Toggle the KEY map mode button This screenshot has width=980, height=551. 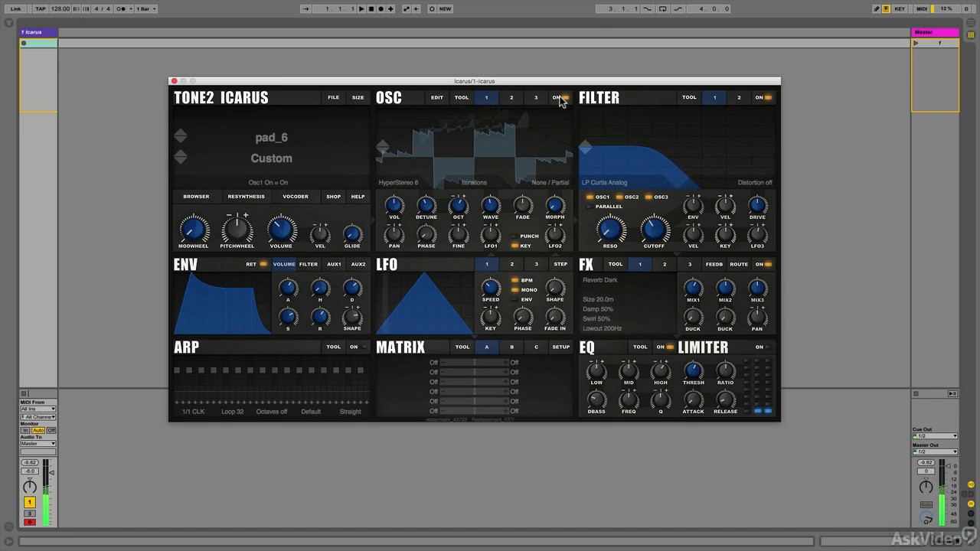(x=900, y=9)
